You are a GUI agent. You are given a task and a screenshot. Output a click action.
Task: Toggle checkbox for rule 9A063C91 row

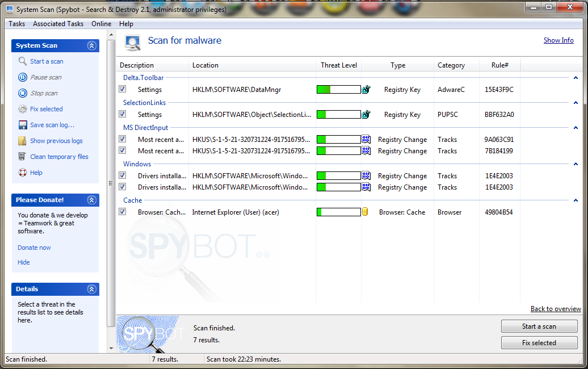(122, 139)
